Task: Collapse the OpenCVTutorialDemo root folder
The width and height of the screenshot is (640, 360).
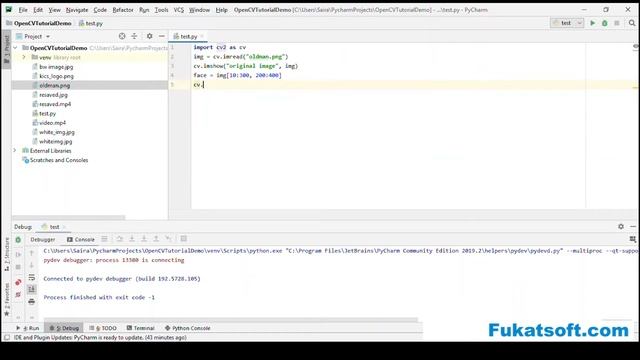Action: tap(16, 48)
